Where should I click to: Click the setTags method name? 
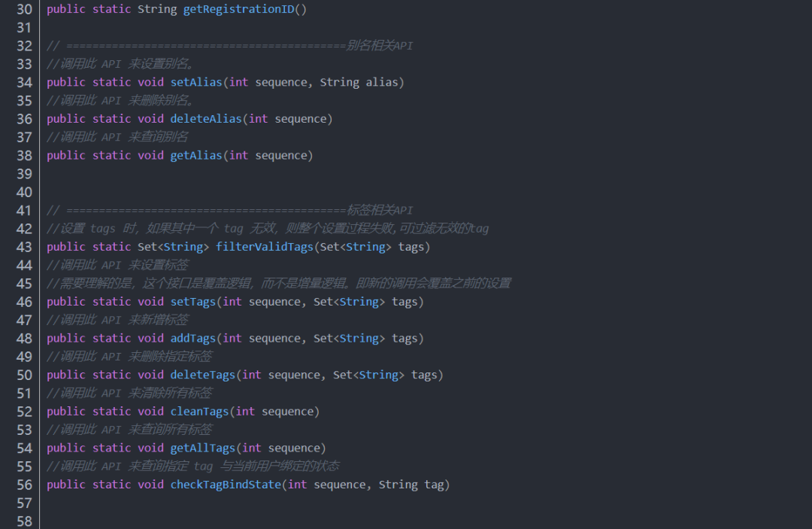(193, 302)
